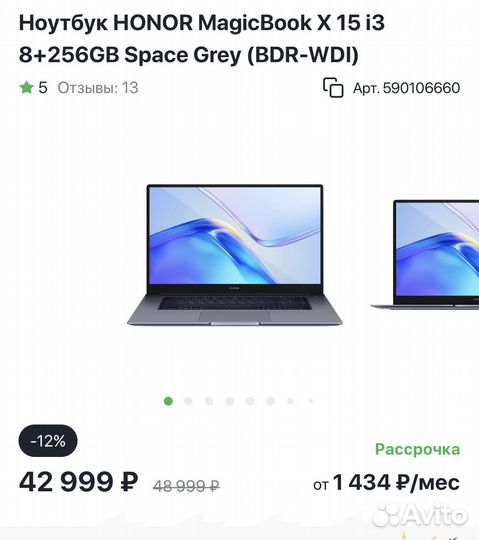
Task: Open the Рассрочка installment link
Action: [x=417, y=449]
